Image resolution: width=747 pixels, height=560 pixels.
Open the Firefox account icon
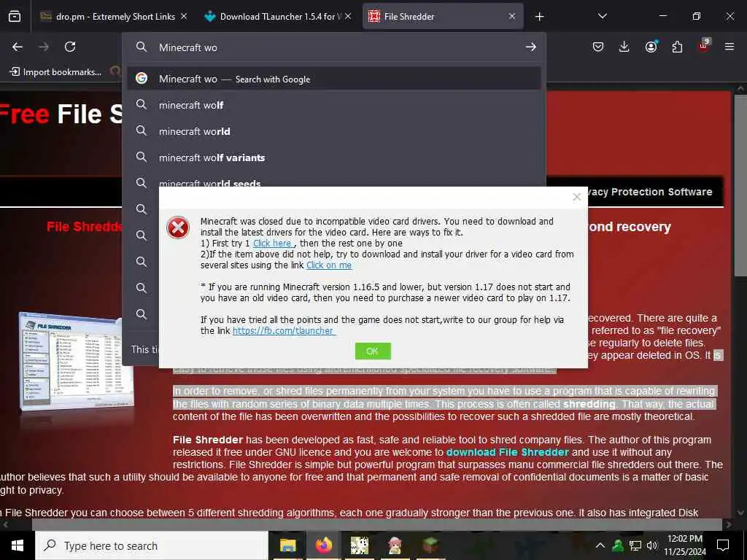click(651, 47)
